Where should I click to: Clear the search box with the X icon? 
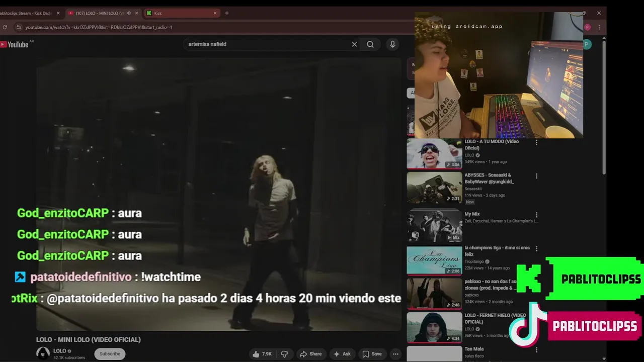coord(354,44)
